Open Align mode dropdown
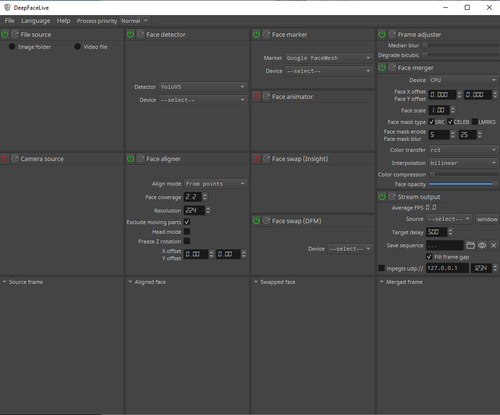500x415 pixels. click(216, 184)
